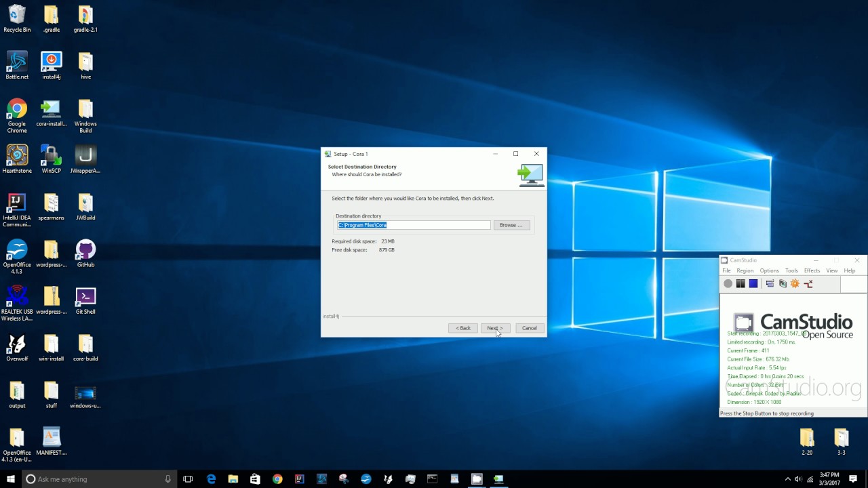This screenshot has width=868, height=488.
Task: Select the 3-3 folder on desktop
Action: click(x=841, y=441)
